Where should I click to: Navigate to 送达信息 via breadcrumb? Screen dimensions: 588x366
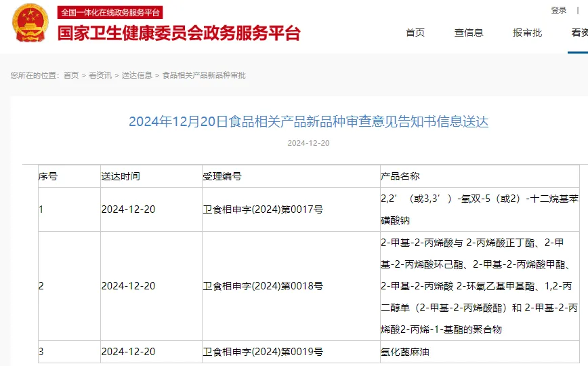coord(137,75)
